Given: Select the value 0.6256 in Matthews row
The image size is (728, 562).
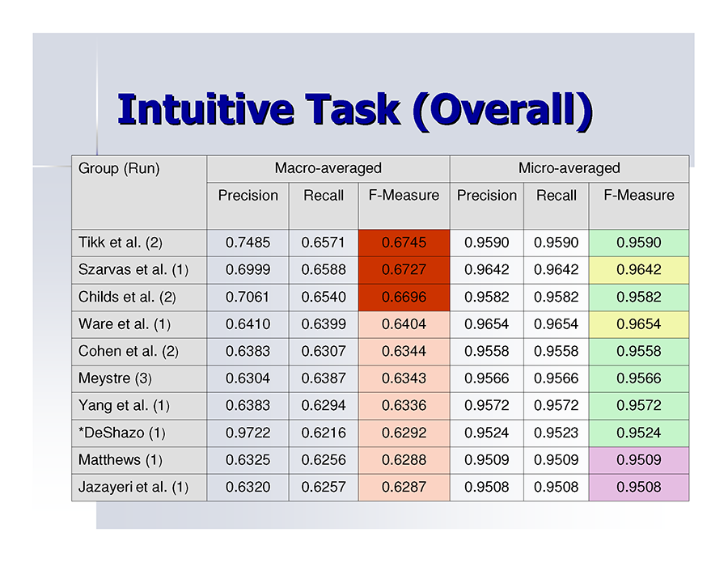Looking at the screenshot, I should (x=324, y=460).
